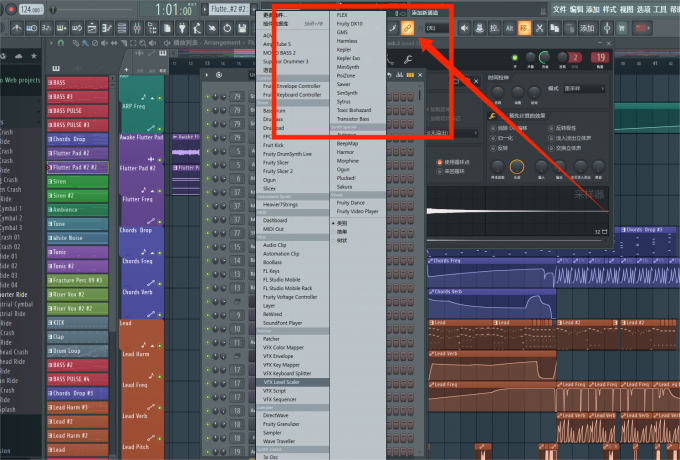
Task: Click the scissors icon in the top toolbar
Action: pyautogui.click(x=538, y=28)
